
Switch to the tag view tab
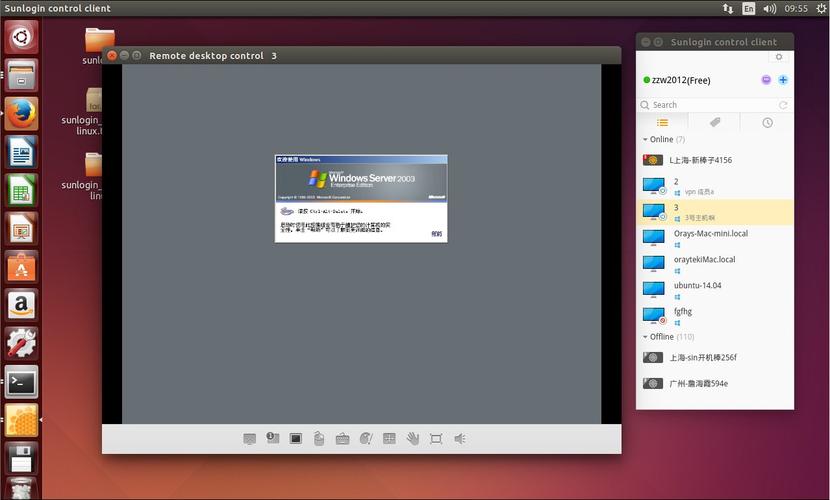point(715,123)
